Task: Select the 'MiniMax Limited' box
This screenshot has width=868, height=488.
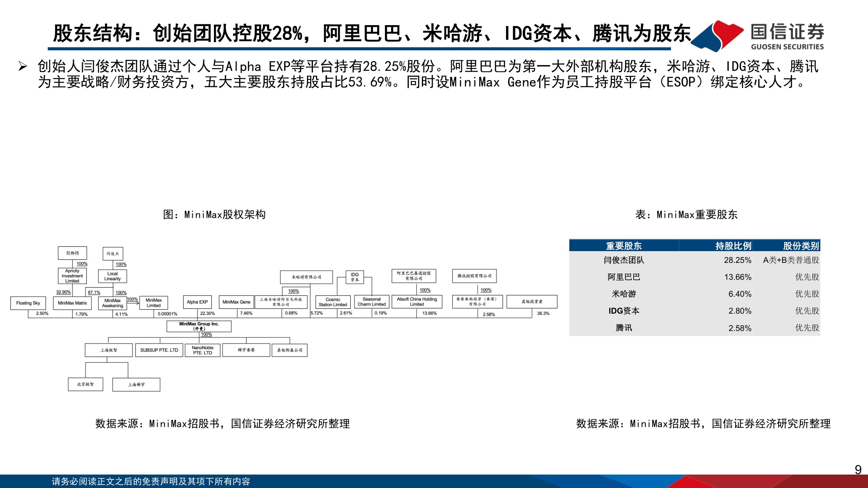Action: pos(154,302)
